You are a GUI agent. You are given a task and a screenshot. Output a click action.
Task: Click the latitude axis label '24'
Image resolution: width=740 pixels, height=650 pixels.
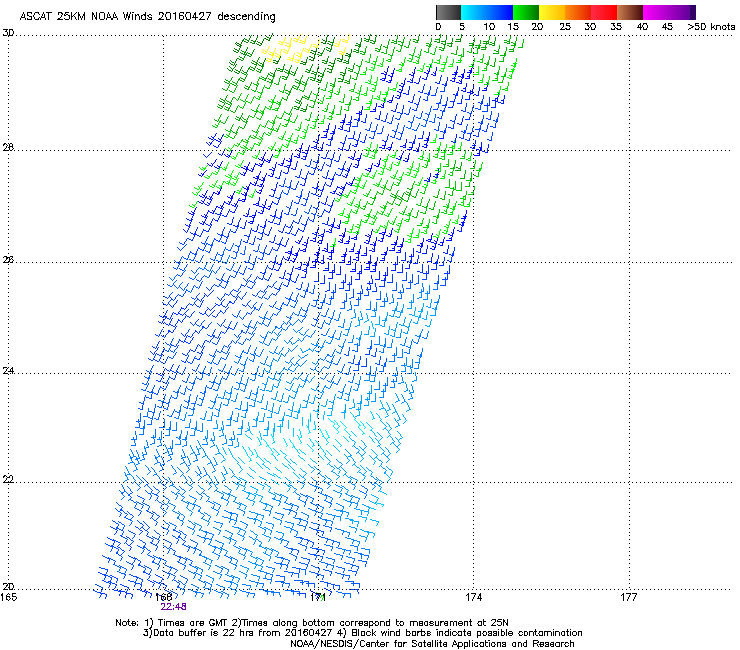(8, 371)
